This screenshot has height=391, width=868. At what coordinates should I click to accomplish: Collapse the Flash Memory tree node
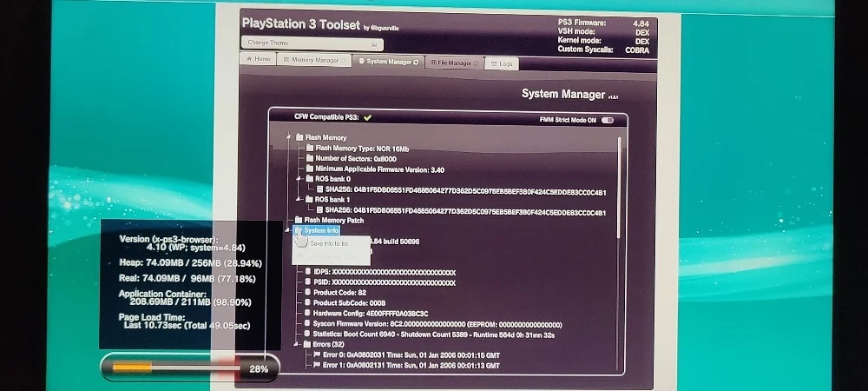289,136
